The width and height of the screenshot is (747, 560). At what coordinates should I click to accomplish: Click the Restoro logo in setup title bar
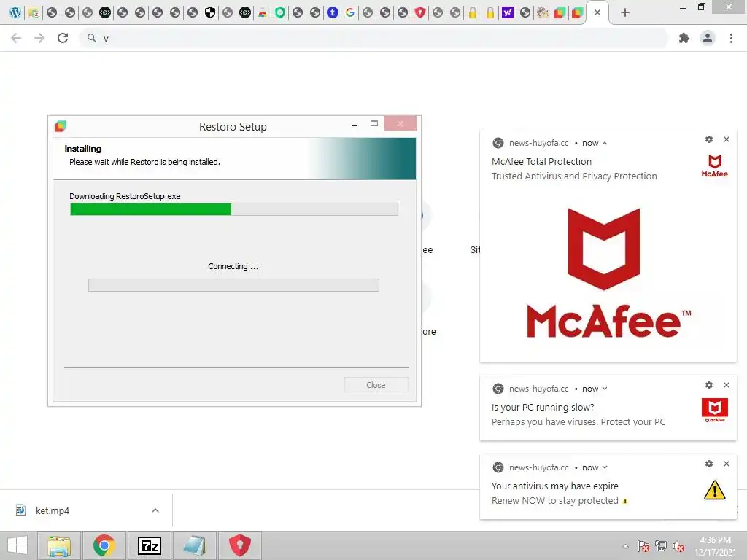click(61, 126)
